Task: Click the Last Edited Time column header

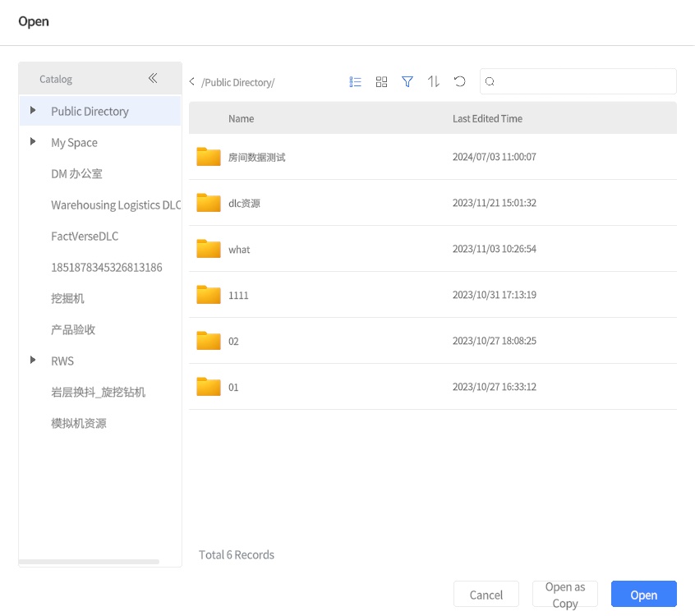Action: pyautogui.click(x=487, y=118)
